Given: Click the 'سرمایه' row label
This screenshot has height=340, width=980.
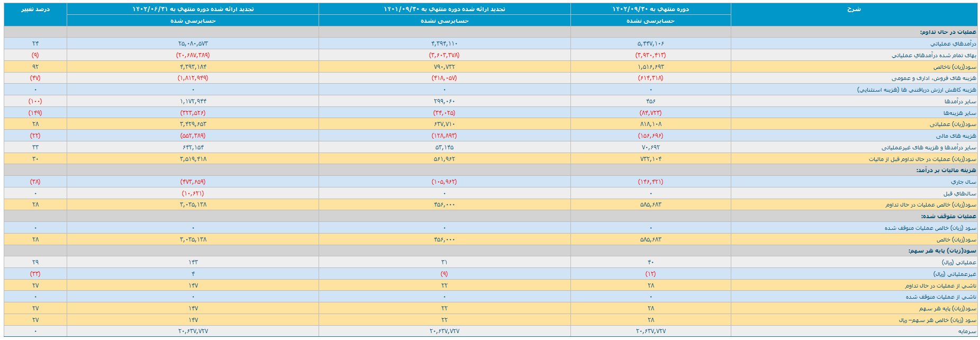Looking at the screenshot, I should [967, 331].
